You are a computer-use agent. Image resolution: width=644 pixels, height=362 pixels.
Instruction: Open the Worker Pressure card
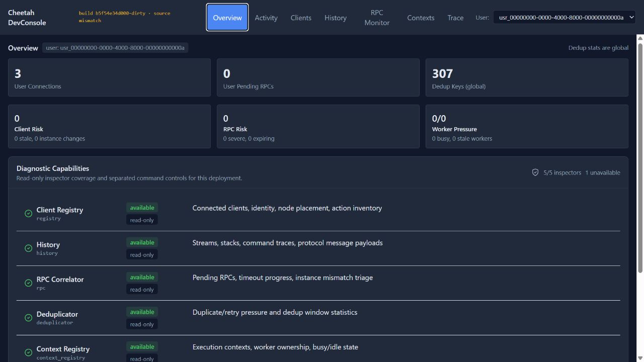pos(527,126)
